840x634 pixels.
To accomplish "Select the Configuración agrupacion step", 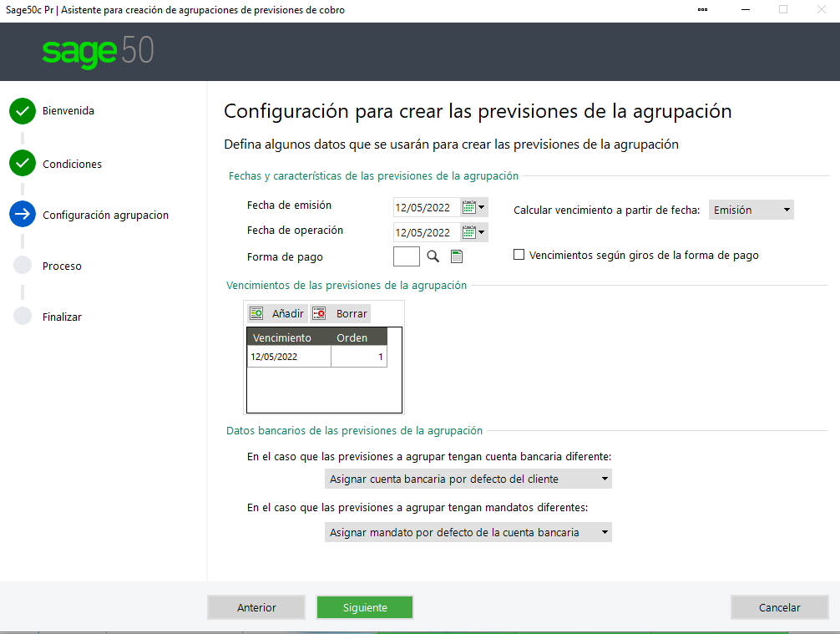I will (x=105, y=215).
